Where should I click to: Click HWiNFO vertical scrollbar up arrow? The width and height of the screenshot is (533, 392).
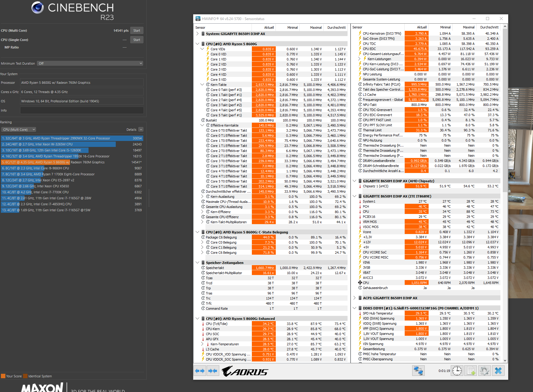(x=505, y=27)
